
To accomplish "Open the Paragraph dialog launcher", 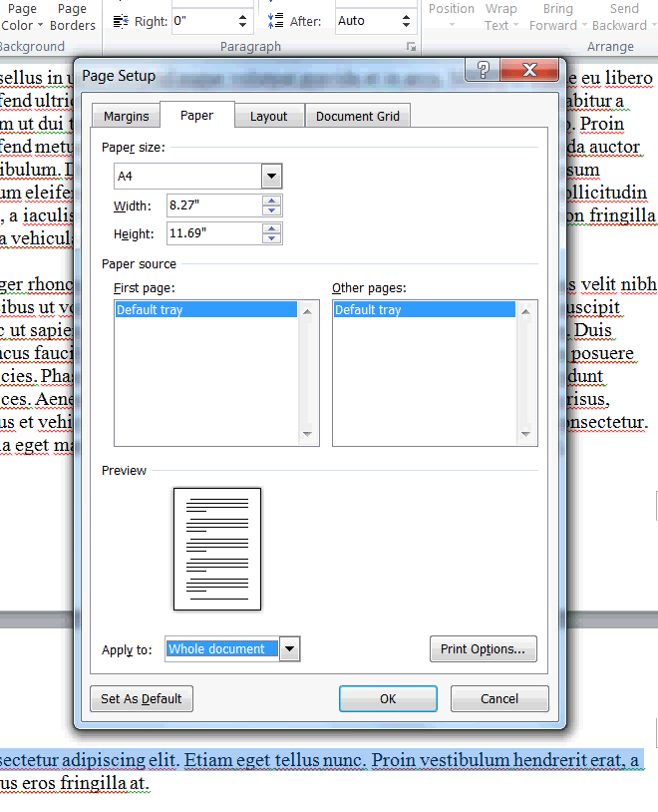I will [411, 47].
